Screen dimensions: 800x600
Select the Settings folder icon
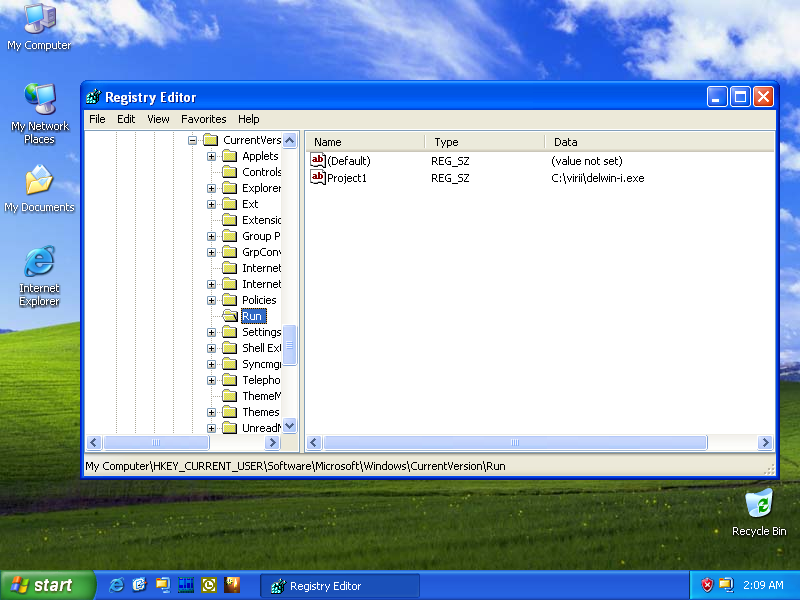pos(230,332)
